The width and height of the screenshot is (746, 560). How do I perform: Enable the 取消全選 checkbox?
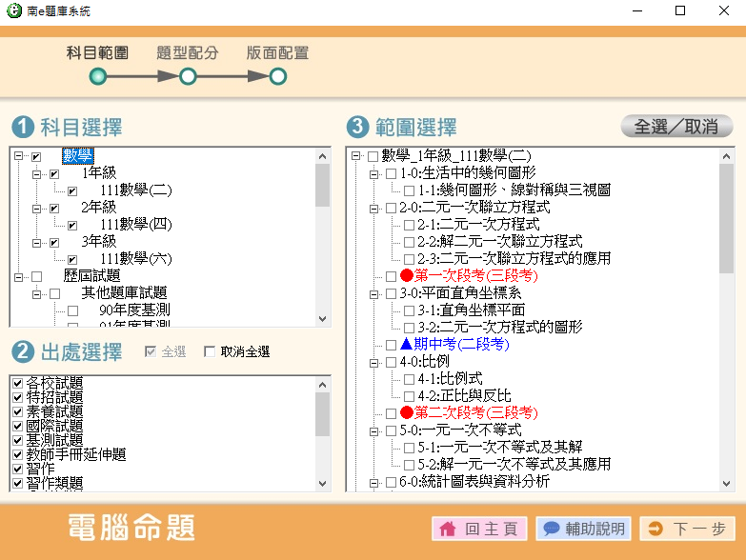(211, 352)
